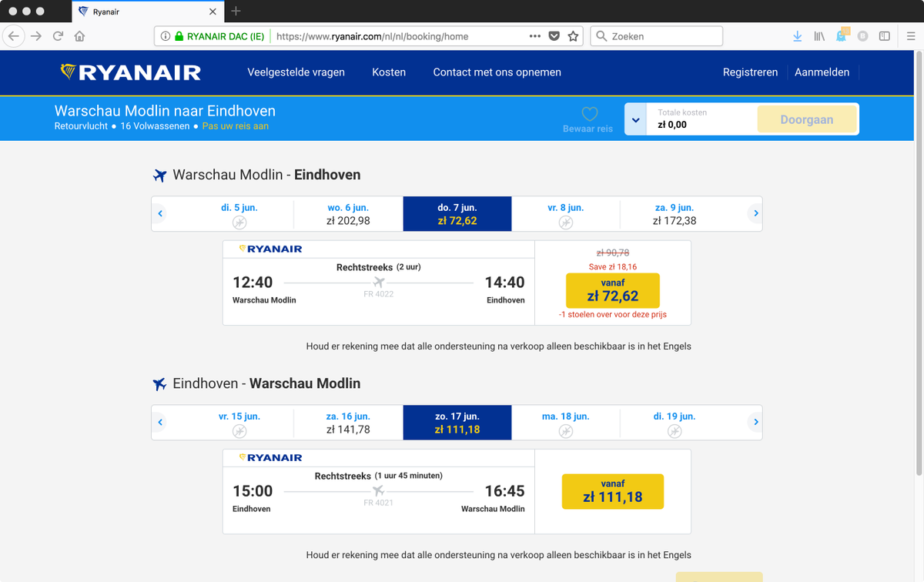
Task: Click the Ryanair logo in return flight card
Action: click(270, 458)
